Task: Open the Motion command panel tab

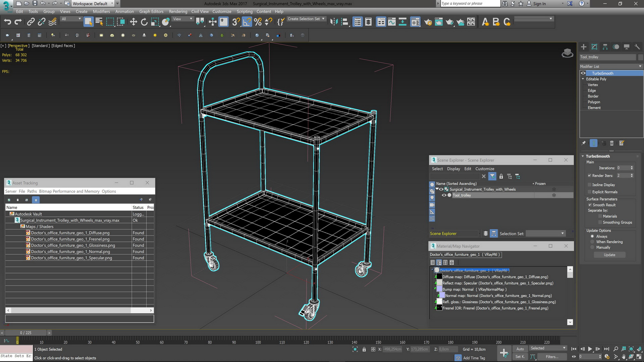Action: click(x=616, y=47)
